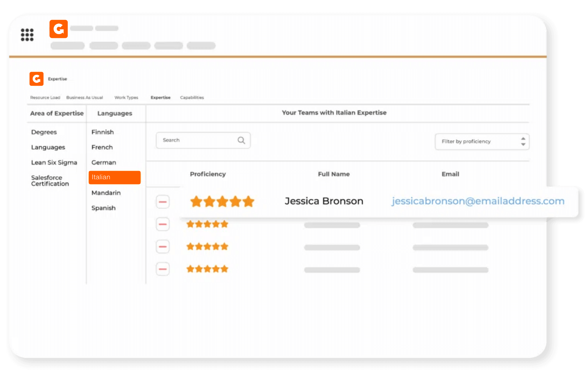Click the Email column header
The image size is (588, 382).
tap(450, 174)
